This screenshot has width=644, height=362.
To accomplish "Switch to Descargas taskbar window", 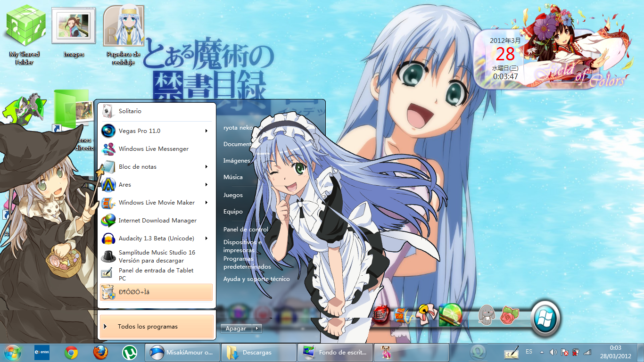I will coord(259,352).
